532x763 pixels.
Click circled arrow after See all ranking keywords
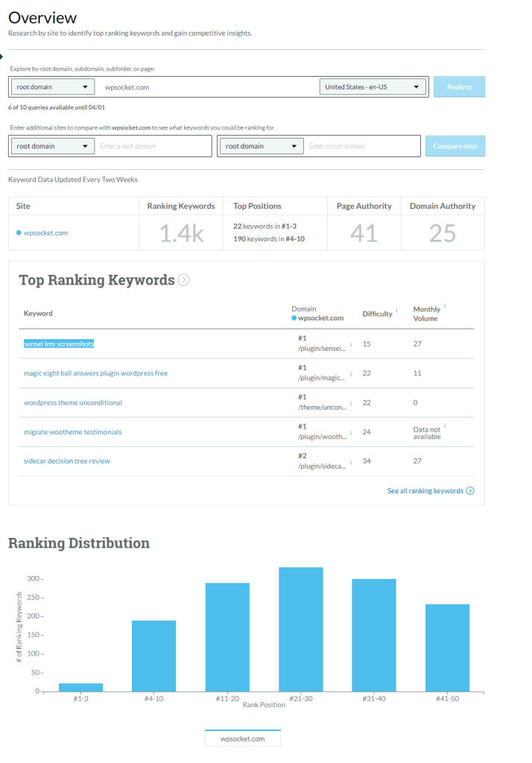tap(470, 491)
